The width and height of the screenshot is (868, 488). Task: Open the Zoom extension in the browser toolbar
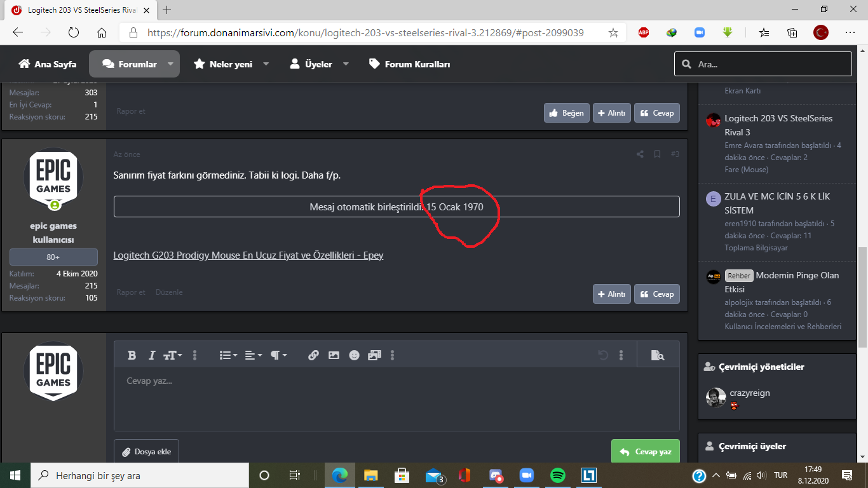700,32
